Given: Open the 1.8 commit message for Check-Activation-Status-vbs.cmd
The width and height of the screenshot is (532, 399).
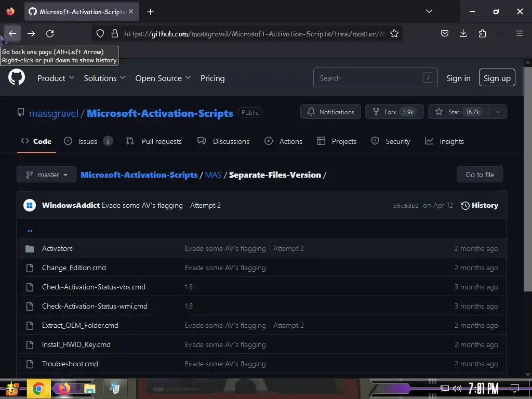Looking at the screenshot, I should point(189,287).
